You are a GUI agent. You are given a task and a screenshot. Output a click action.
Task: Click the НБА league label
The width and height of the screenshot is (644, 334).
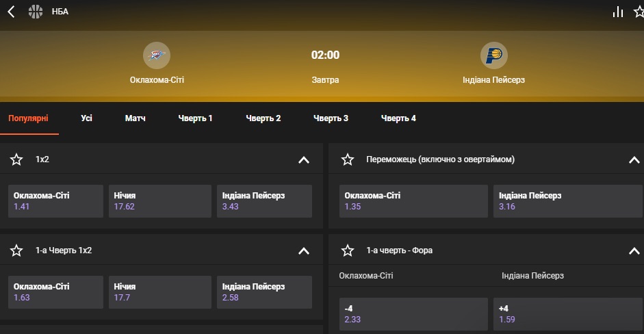(x=60, y=12)
